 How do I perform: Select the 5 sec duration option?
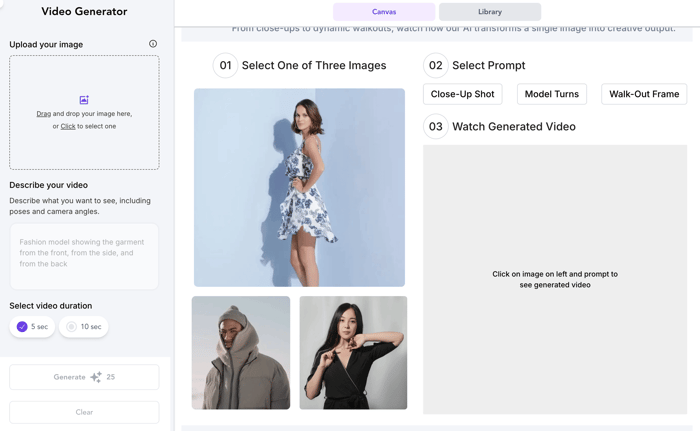(32, 327)
